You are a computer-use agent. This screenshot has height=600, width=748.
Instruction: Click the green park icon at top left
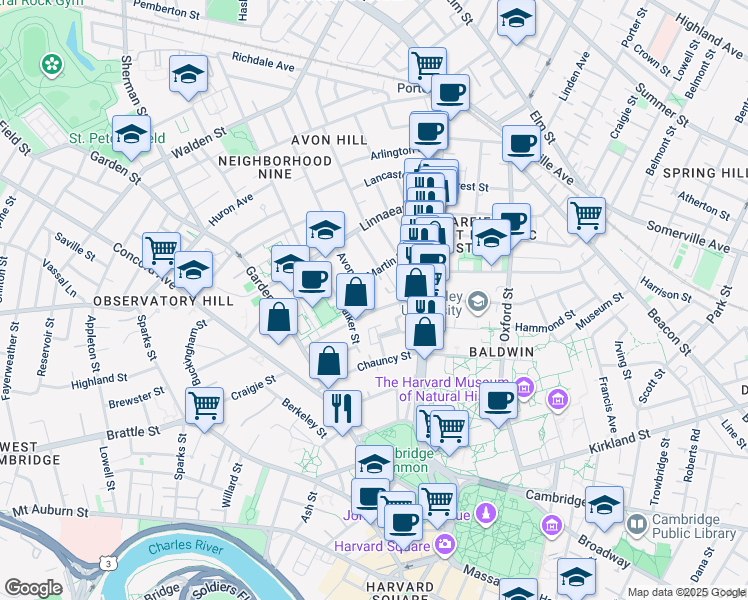click(x=50, y=66)
